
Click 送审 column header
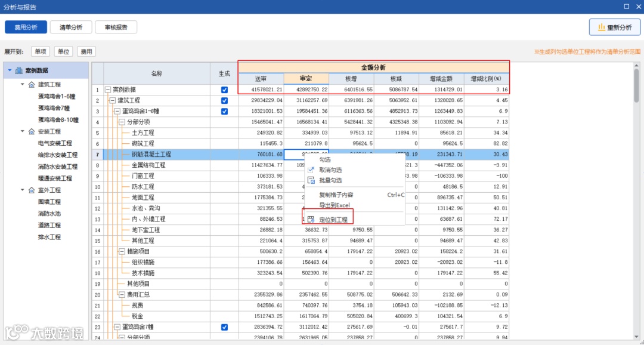point(261,79)
